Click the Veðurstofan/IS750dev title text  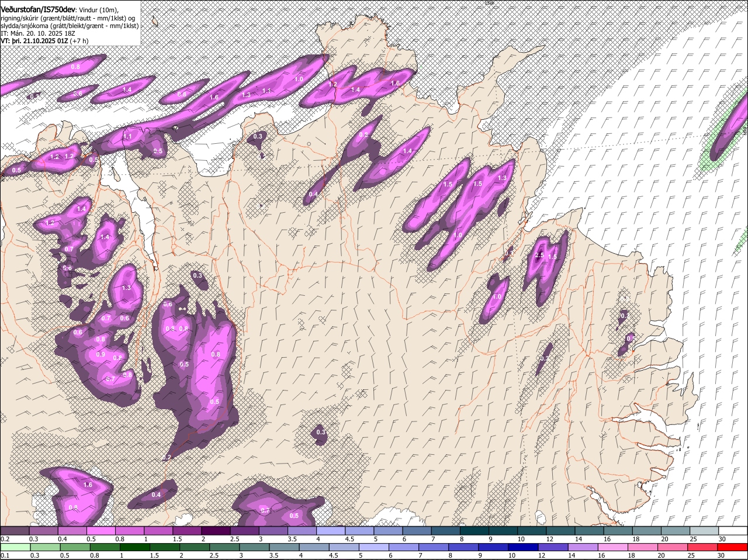point(37,10)
